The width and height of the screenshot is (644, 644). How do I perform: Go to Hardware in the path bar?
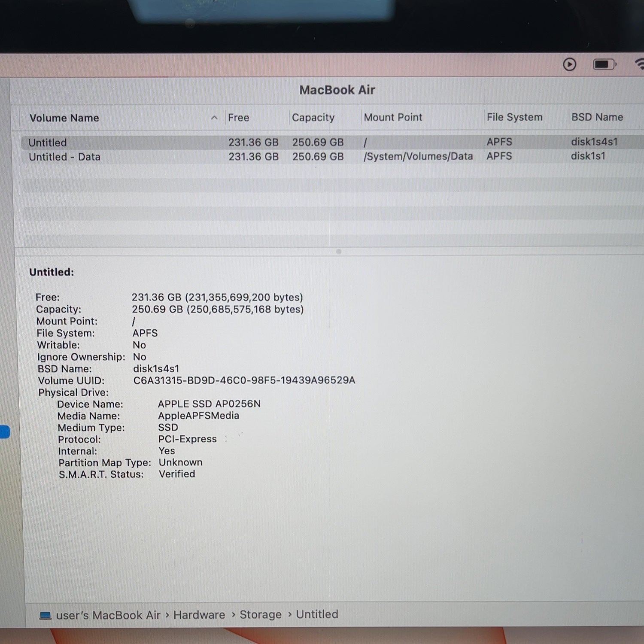tap(199, 615)
